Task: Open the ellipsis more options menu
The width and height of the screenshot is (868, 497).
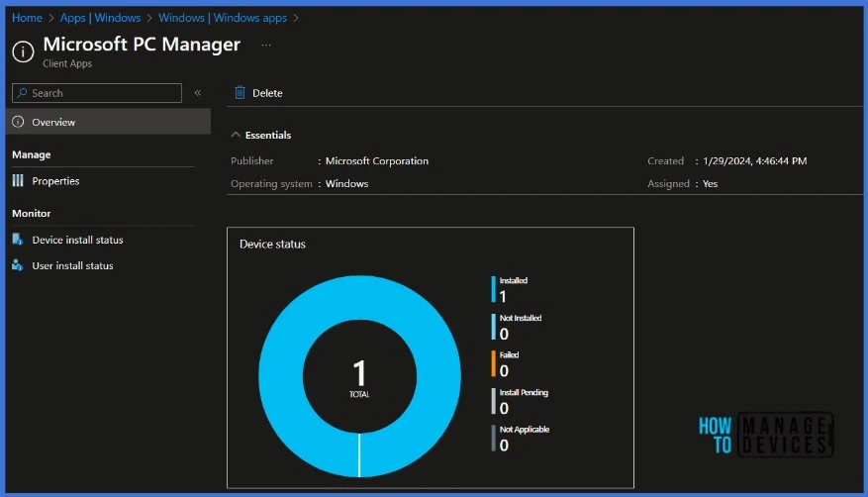Action: point(266,45)
